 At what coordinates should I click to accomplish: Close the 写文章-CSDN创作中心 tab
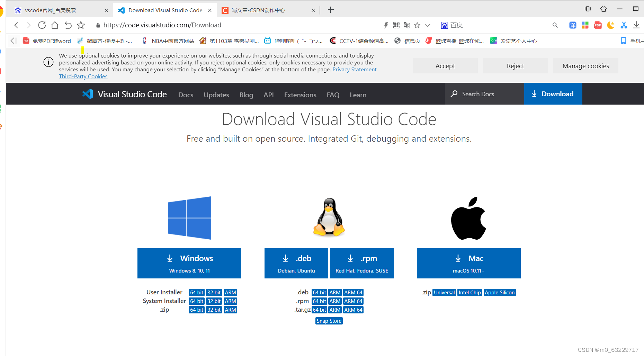pos(313,10)
